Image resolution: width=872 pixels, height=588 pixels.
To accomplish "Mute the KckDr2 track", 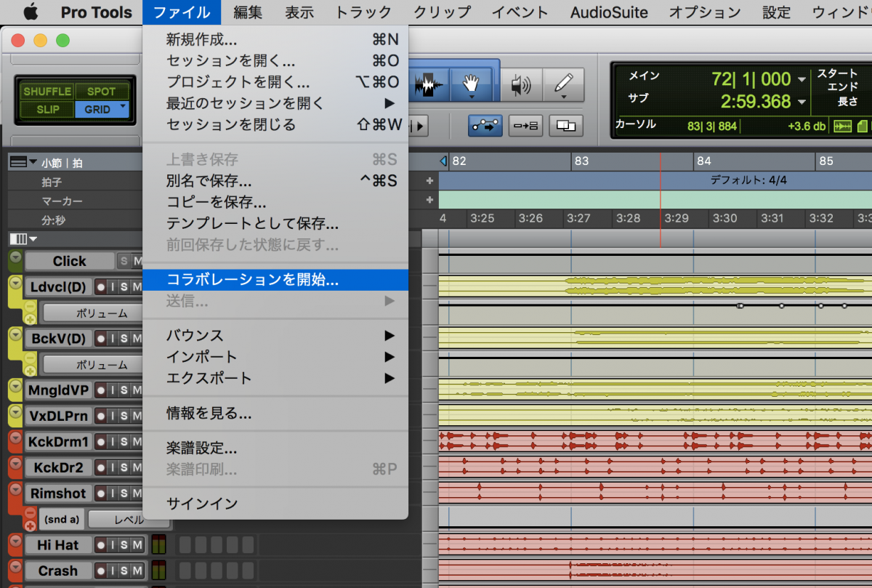I will (136, 467).
